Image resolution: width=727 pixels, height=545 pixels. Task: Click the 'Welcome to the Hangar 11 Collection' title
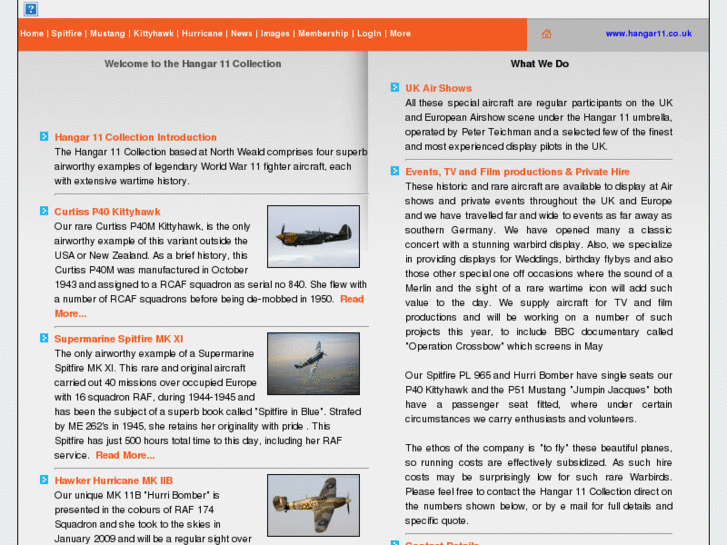coord(192,64)
